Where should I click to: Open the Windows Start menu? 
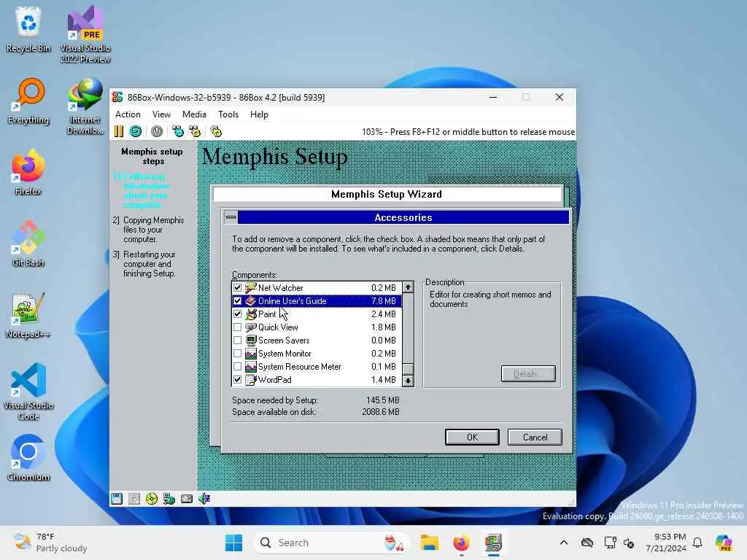[x=233, y=542]
